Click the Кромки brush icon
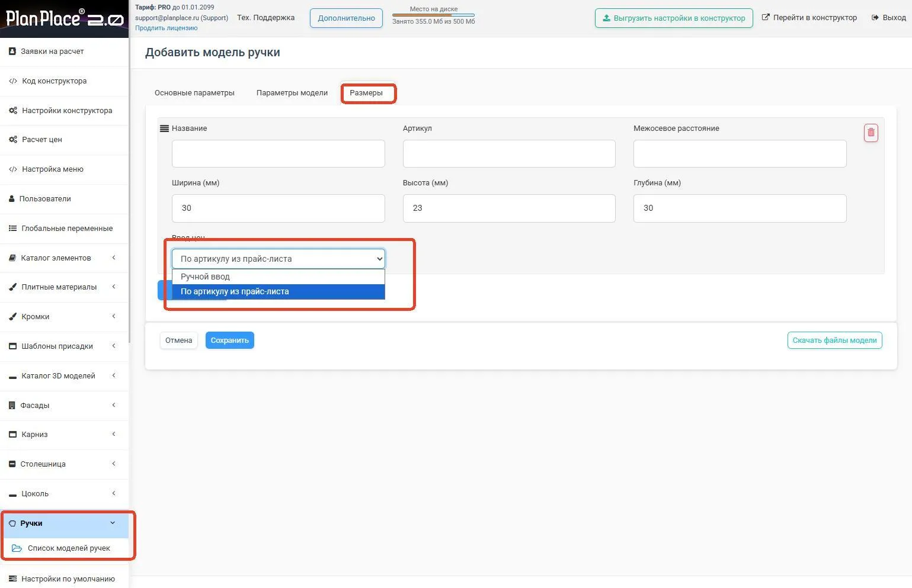This screenshot has width=912, height=588. (13, 317)
